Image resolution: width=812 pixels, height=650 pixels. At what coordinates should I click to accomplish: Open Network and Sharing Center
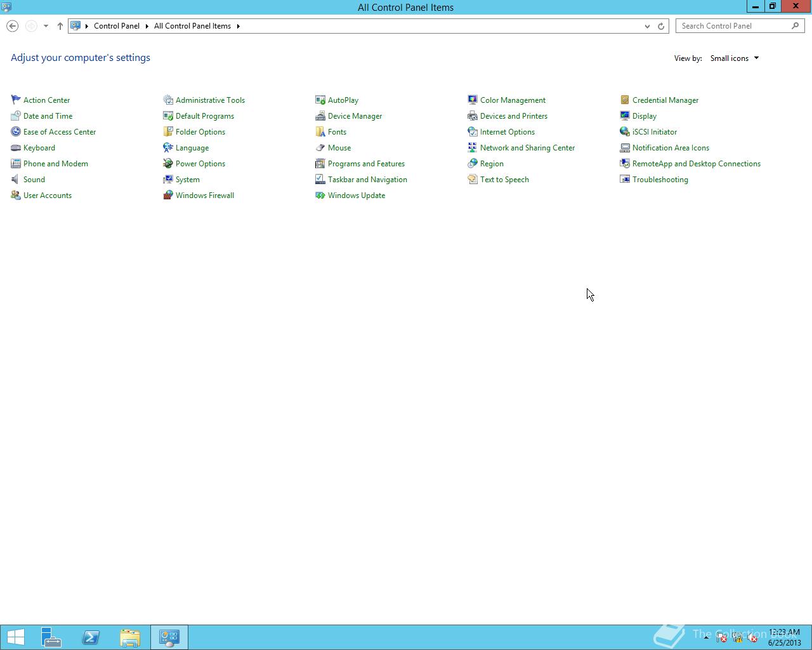coord(527,147)
